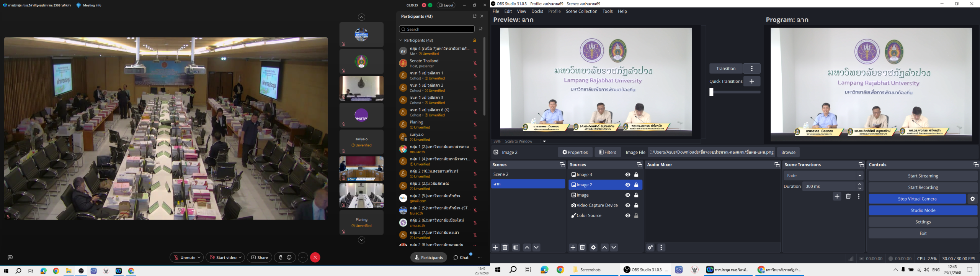Lock the Color Source
The width and height of the screenshot is (980, 276).
click(x=636, y=216)
